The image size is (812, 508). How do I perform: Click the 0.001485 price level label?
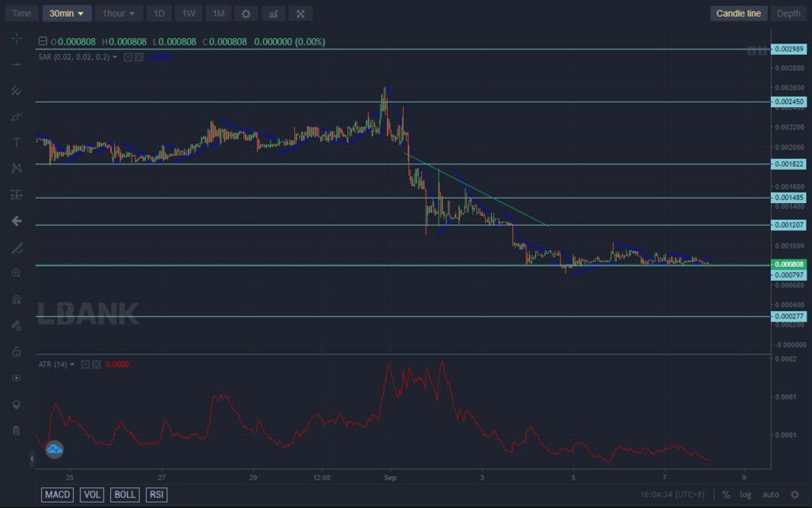(789, 198)
